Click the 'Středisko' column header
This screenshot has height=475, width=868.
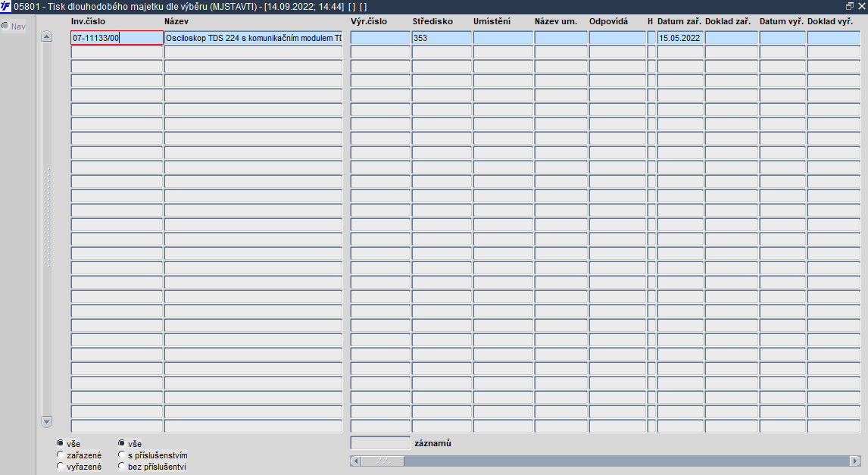[432, 21]
